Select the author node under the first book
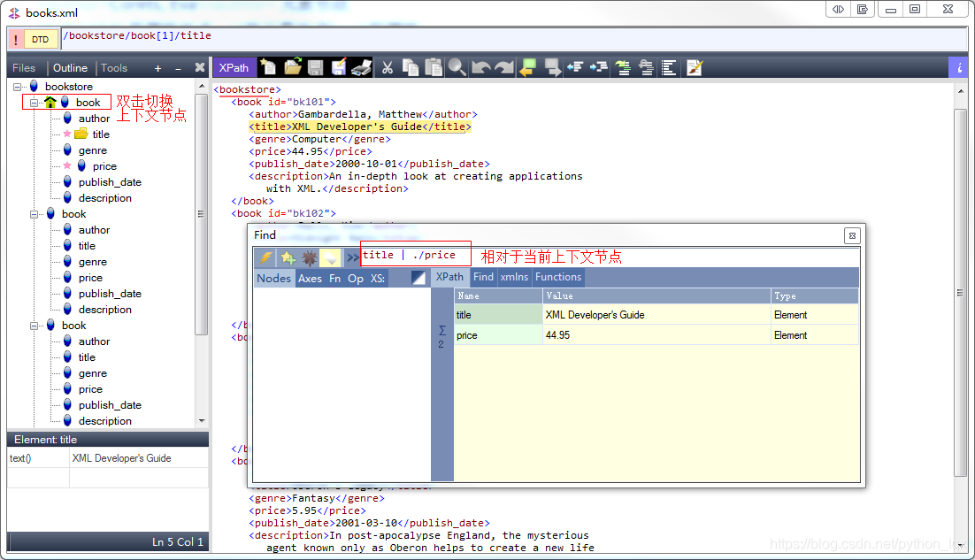This screenshot has width=975, height=560. [94, 118]
